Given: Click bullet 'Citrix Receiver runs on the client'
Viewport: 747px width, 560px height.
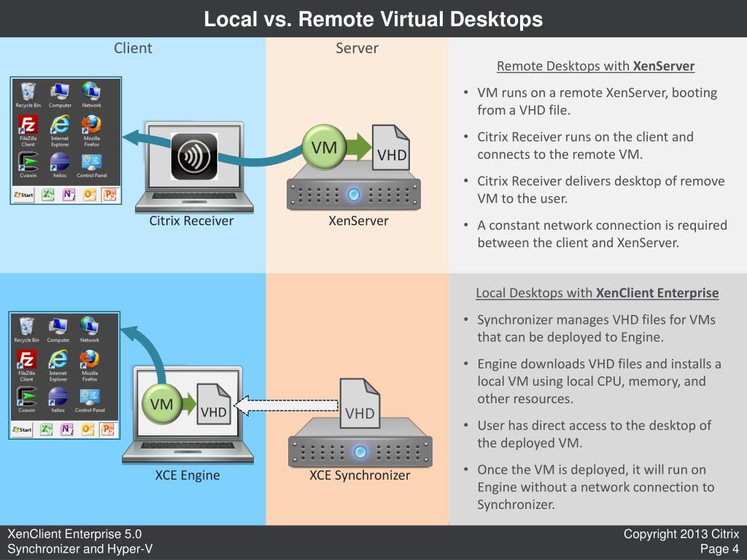Looking at the screenshot, I should 585,146.
